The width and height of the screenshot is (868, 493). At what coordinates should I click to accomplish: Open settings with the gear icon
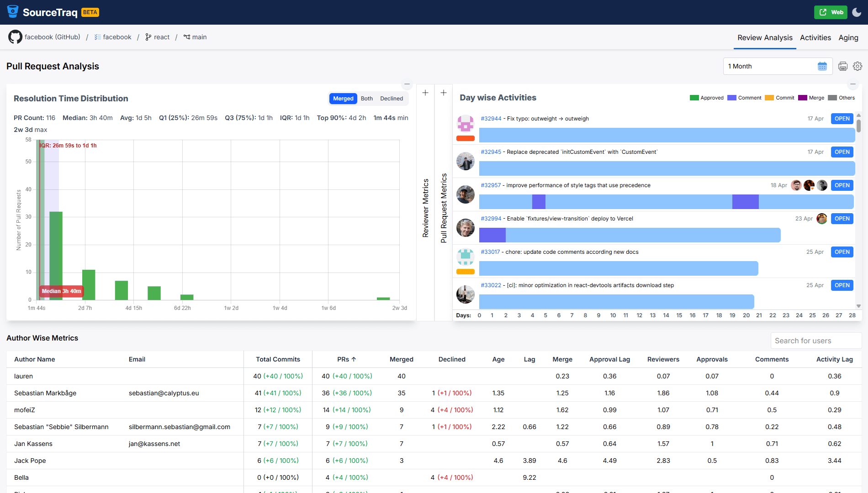(x=857, y=66)
